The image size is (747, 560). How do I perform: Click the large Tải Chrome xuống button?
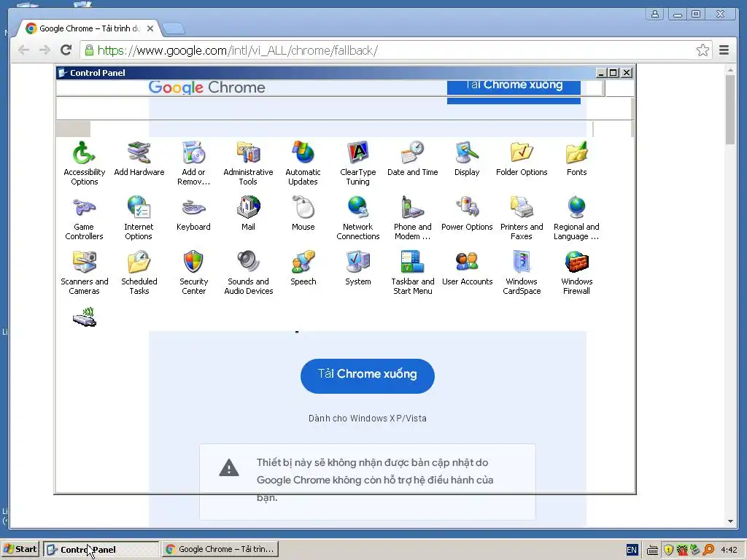tap(368, 376)
